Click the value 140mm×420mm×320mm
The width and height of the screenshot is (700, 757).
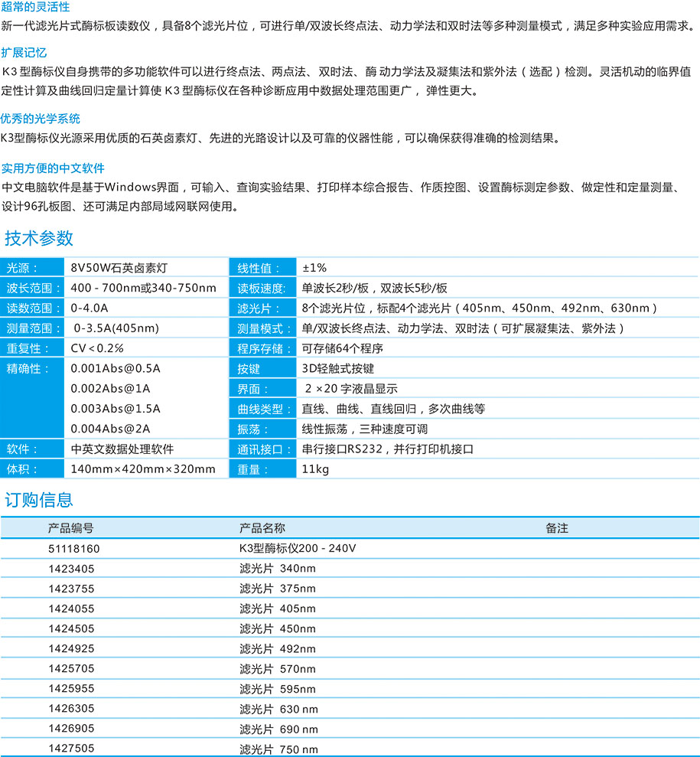click(x=143, y=468)
